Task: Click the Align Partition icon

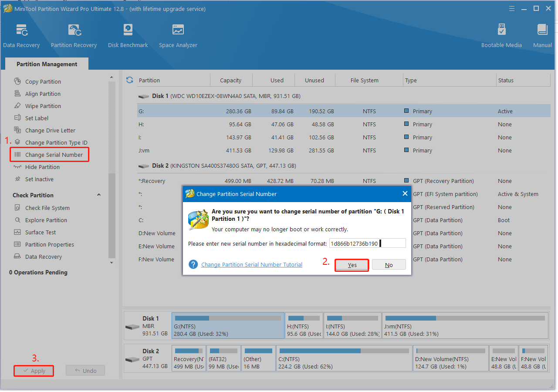Action: [17, 94]
